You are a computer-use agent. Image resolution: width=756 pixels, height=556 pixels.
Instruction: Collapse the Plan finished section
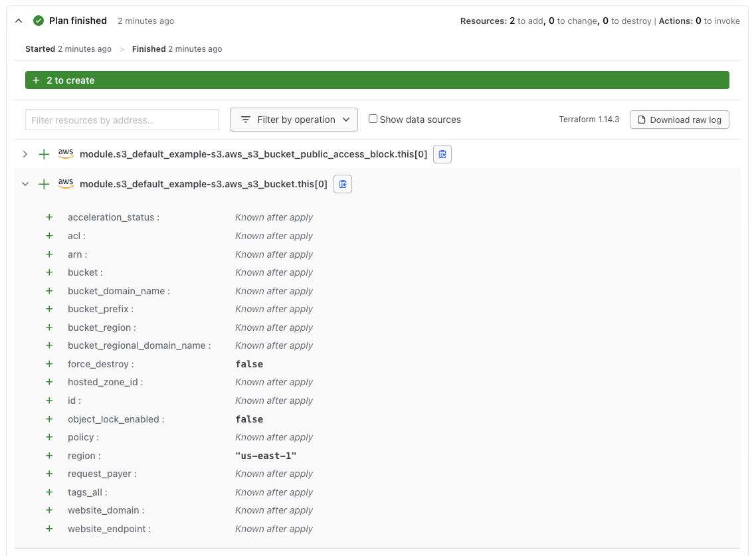coord(18,21)
